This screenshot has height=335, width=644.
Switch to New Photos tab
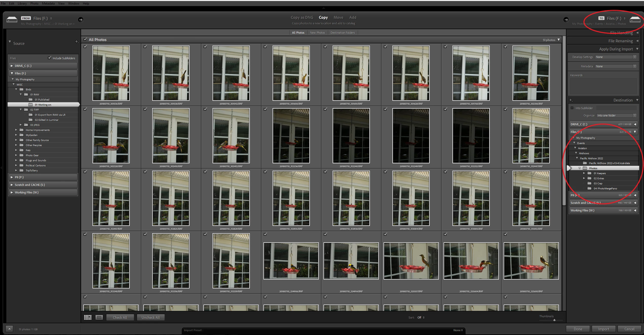(x=317, y=33)
